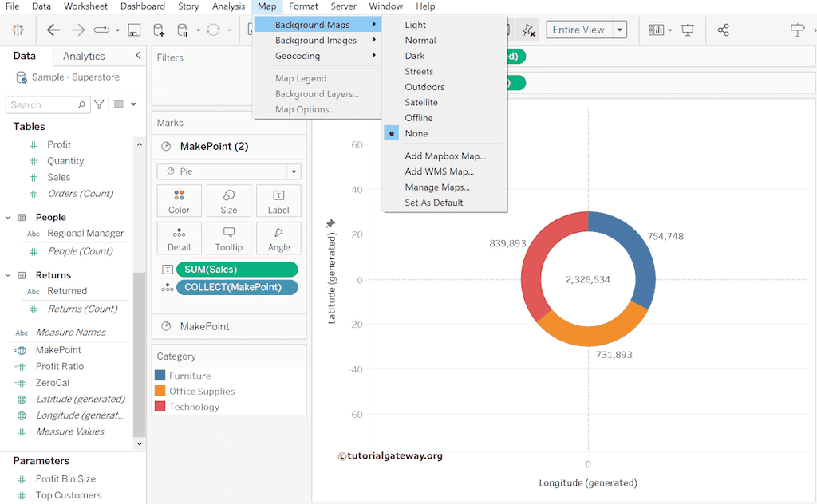817x504 pixels.
Task: Open the Tooltip card in Marks
Action: pos(229,238)
